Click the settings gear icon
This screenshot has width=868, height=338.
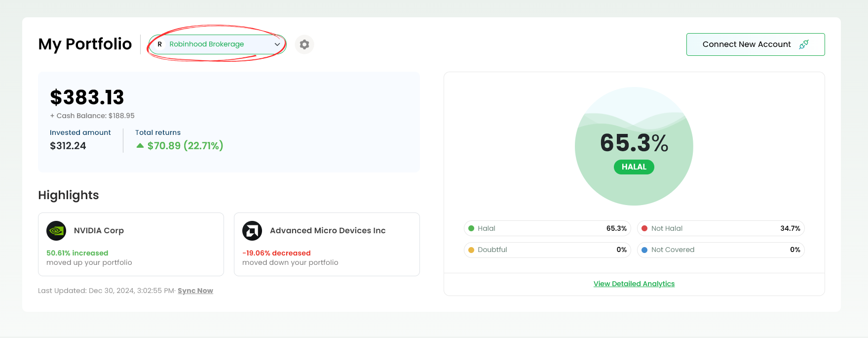[x=304, y=44]
